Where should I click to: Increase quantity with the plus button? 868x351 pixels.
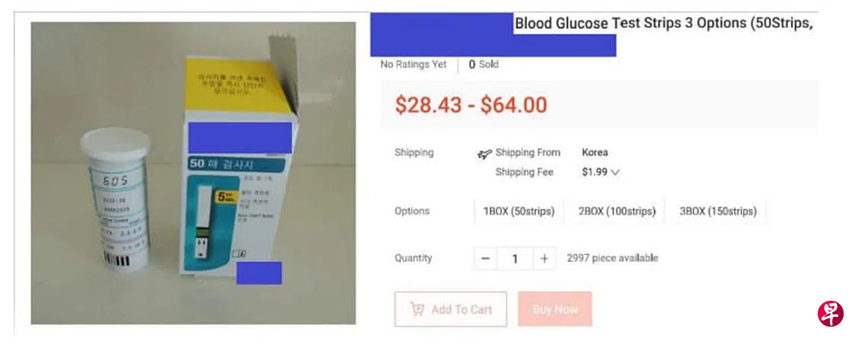544,259
